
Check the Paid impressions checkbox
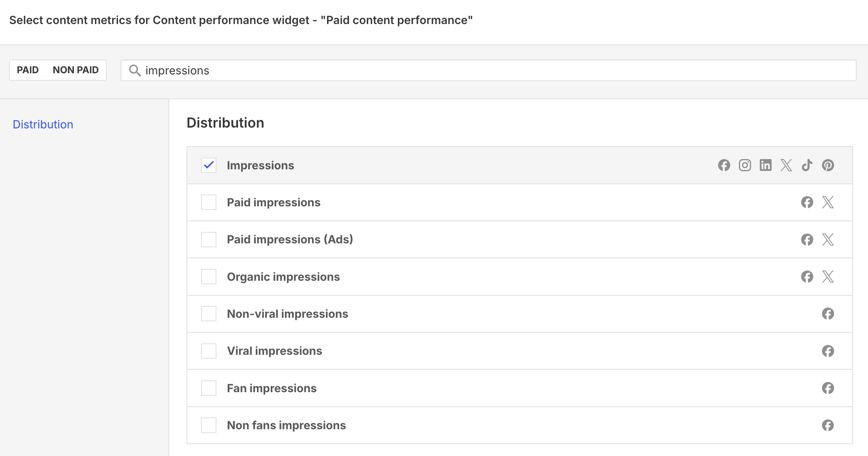209,202
